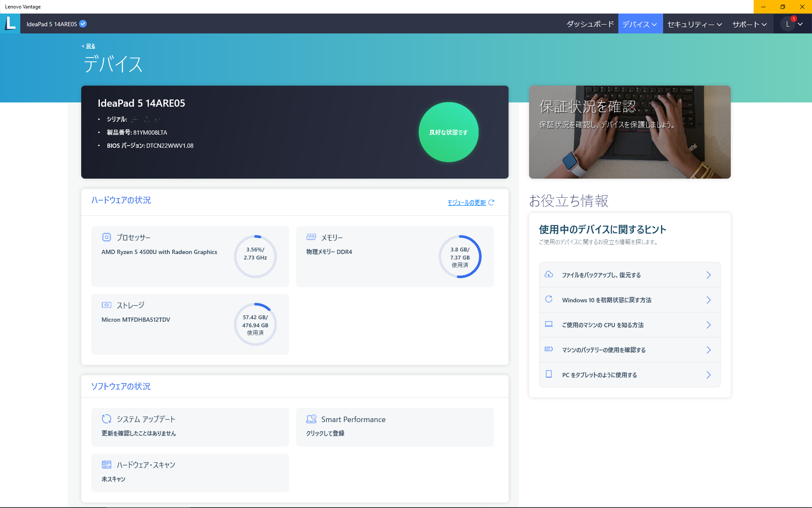Click the ソフトウェアの状況 section heading
This screenshot has width=812, height=508.
(121, 386)
